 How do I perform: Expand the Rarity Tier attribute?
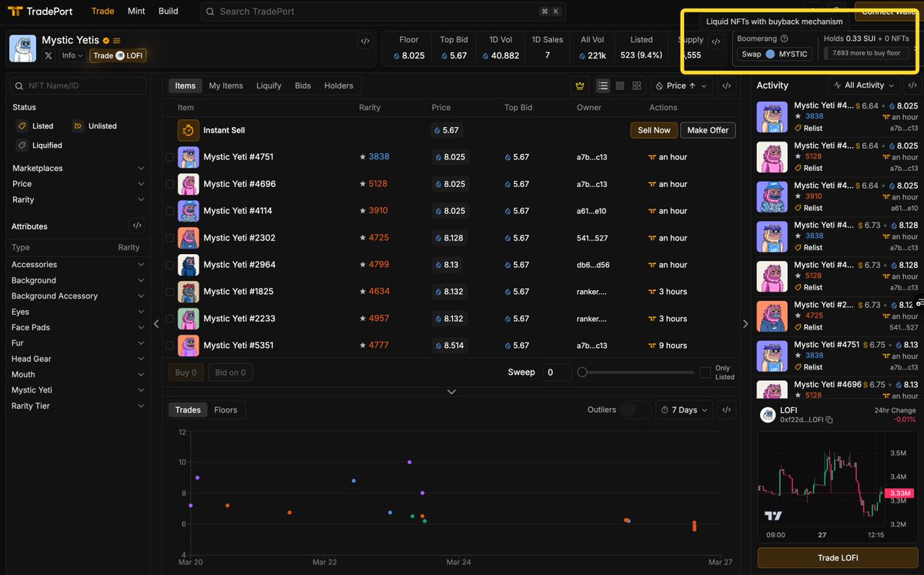tap(78, 406)
